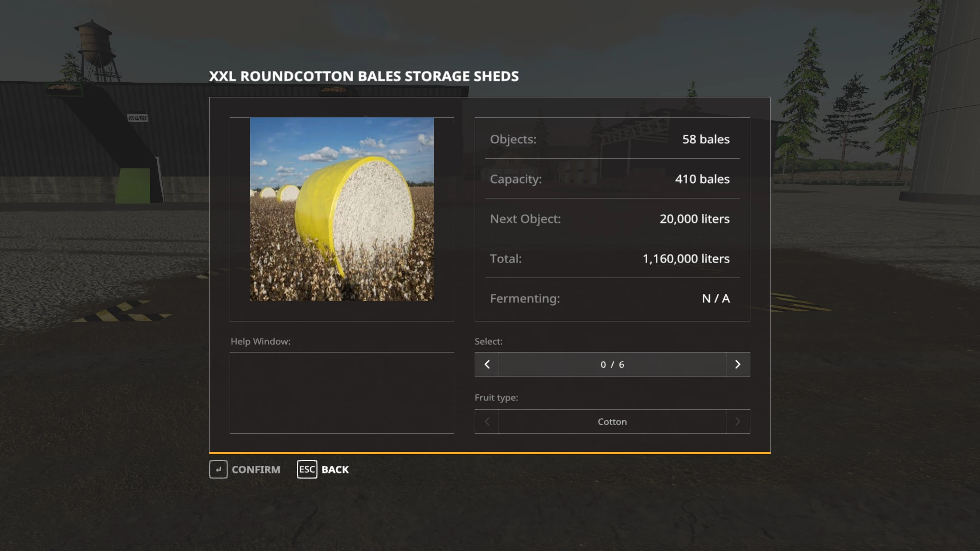Click the CONFIRM label
Image resolution: width=980 pixels, height=551 pixels.
[256, 469]
